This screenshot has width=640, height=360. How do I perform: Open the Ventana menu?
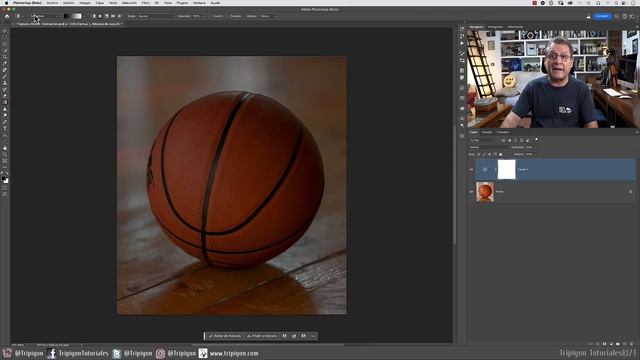pos(199,3)
